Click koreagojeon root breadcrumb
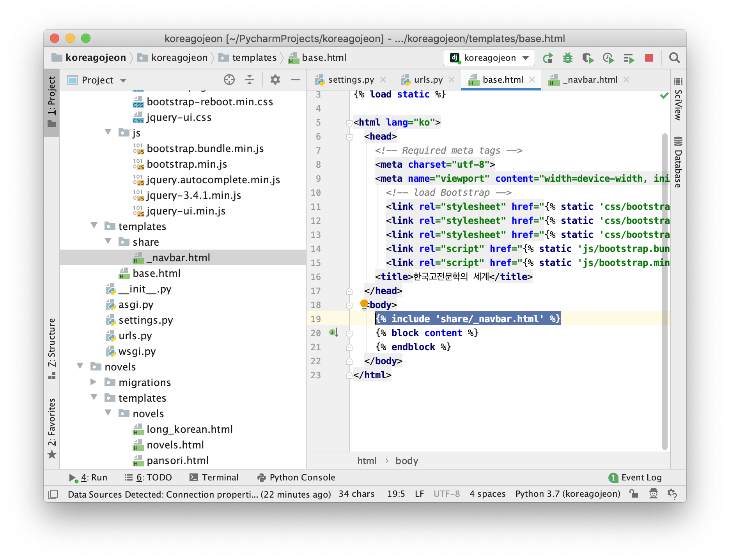This screenshot has width=730, height=560. pyautogui.click(x=89, y=58)
